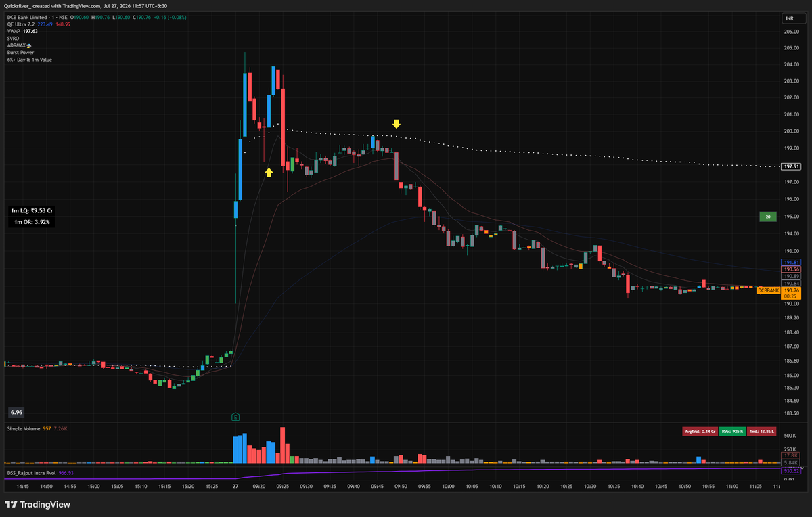Image resolution: width=812 pixels, height=517 pixels.
Task: Click the ADRMAX indicator emoji icon
Action: pyautogui.click(x=28, y=45)
